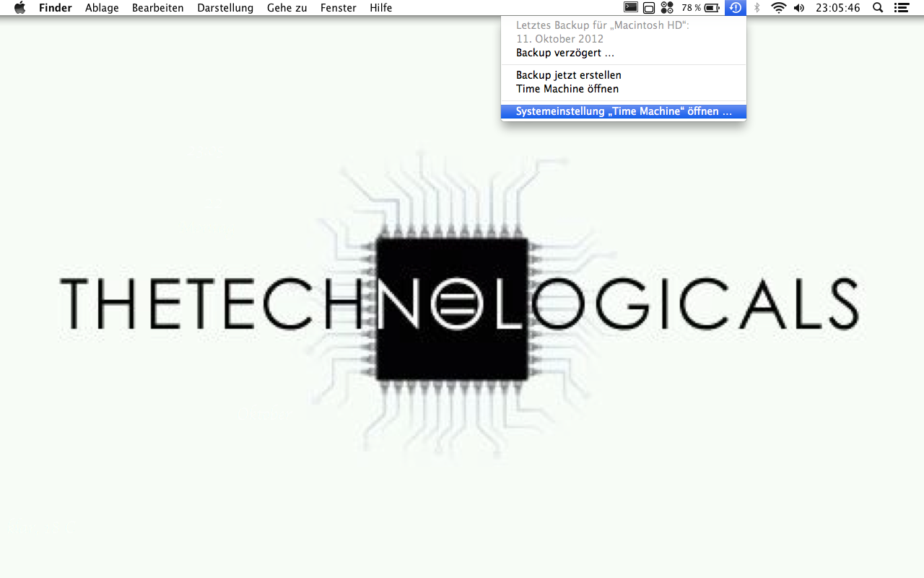924x578 pixels.
Task: Click the Time Machine menu bar icon
Action: [735, 8]
